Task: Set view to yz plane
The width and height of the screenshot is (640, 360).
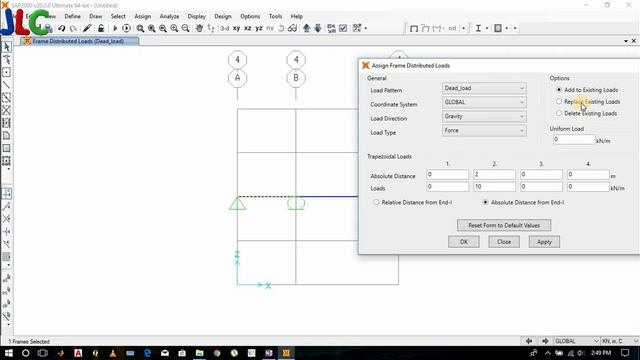Action: [x=259, y=29]
